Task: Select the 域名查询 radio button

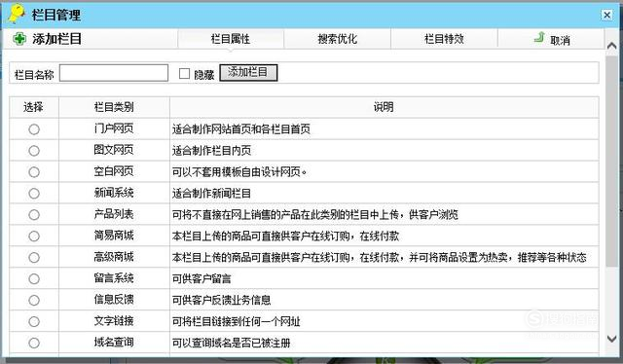Action: (x=34, y=343)
